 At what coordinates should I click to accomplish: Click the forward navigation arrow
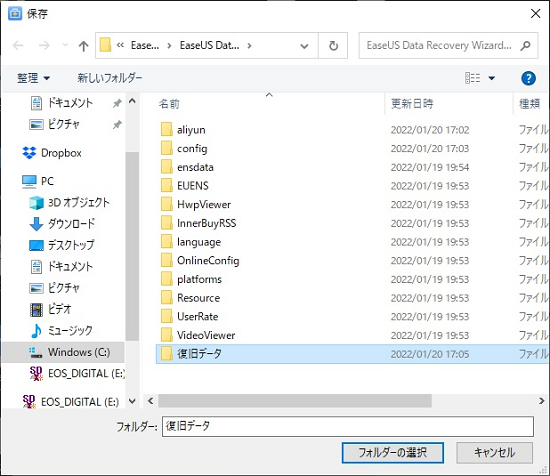pyautogui.click(x=44, y=46)
